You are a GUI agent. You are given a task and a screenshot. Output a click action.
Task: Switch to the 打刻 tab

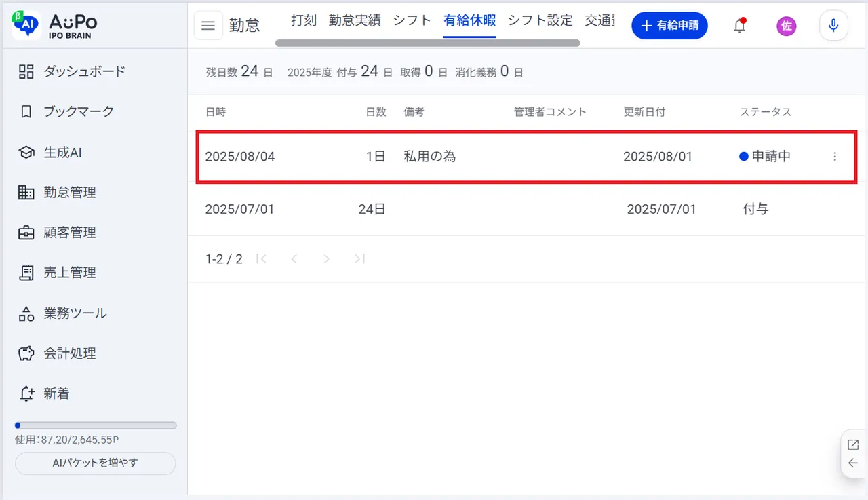point(304,20)
